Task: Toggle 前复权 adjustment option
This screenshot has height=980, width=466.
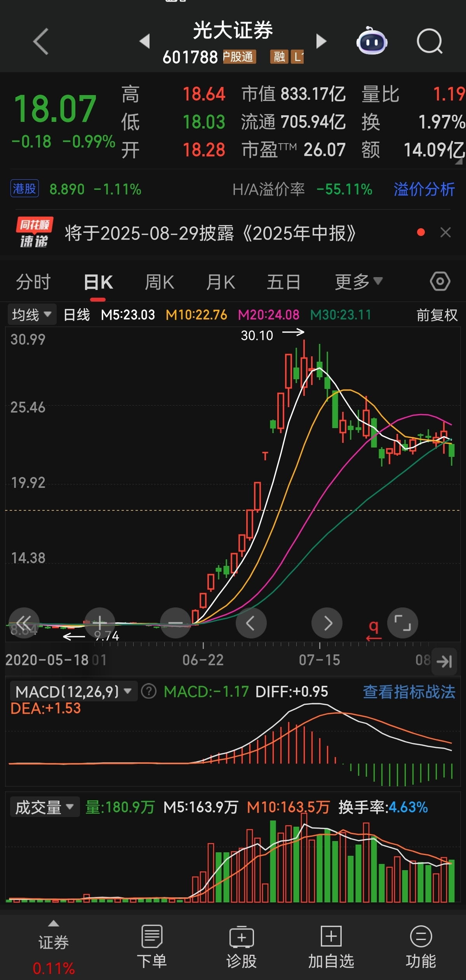Action: click(x=437, y=315)
